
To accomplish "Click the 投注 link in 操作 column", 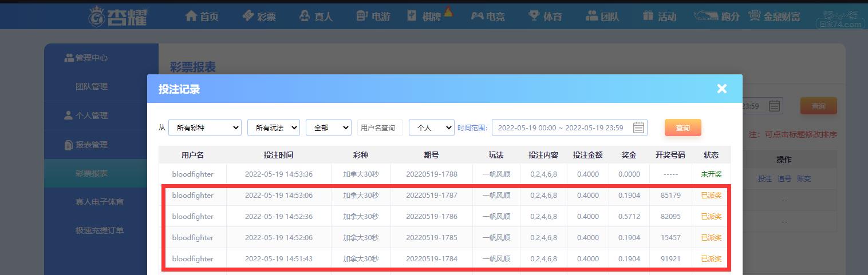I will point(765,178).
